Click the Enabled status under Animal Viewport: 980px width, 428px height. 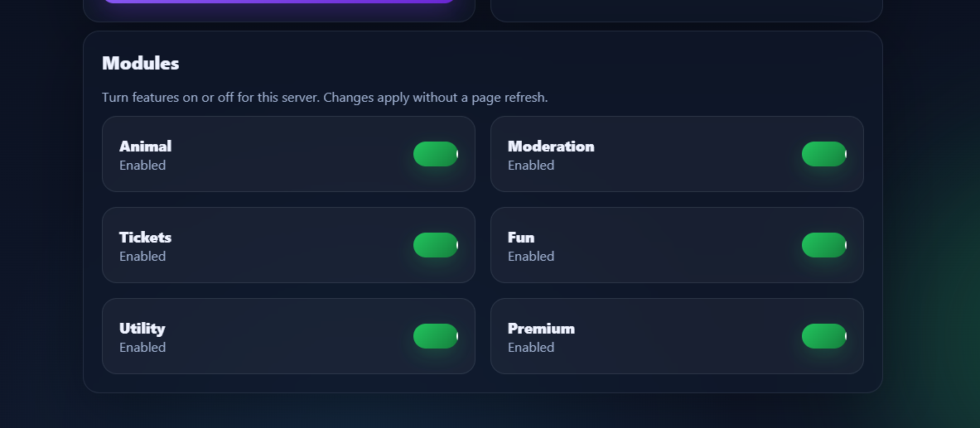[x=142, y=166]
